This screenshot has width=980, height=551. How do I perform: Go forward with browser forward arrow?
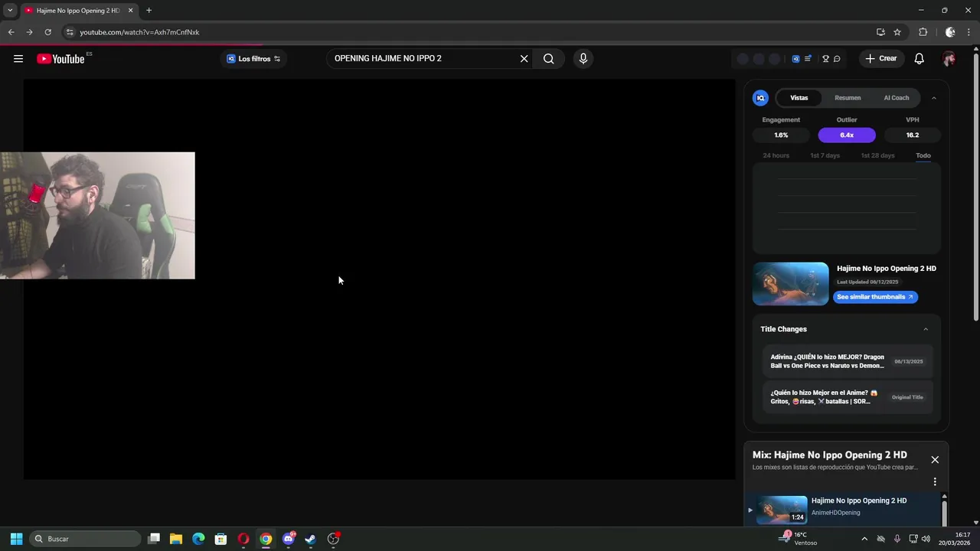(29, 32)
